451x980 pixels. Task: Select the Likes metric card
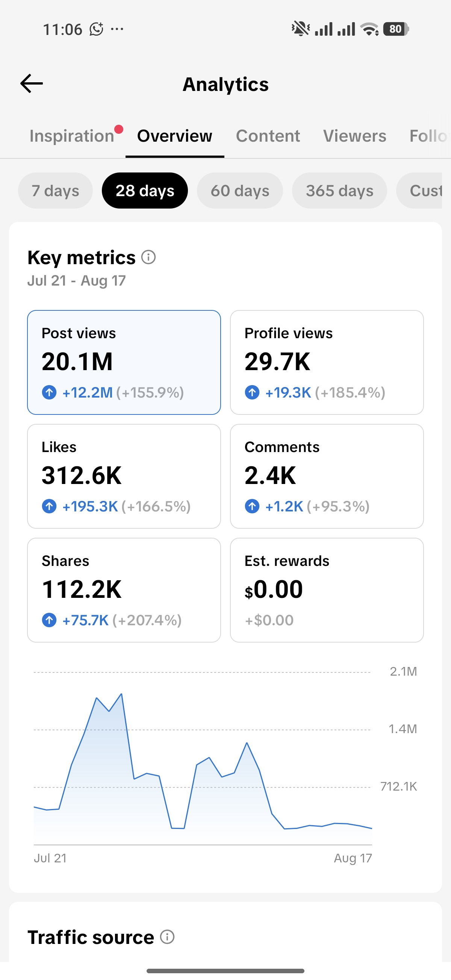[124, 476]
